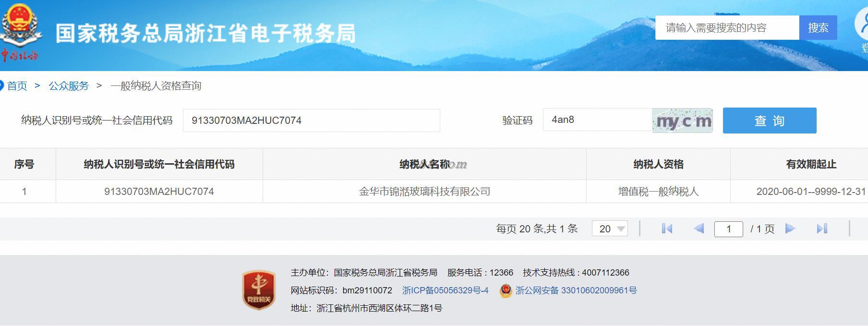Select the company name 金华市锦湉玻璃科技有限公司
This screenshot has width=868, height=326.
click(x=424, y=192)
